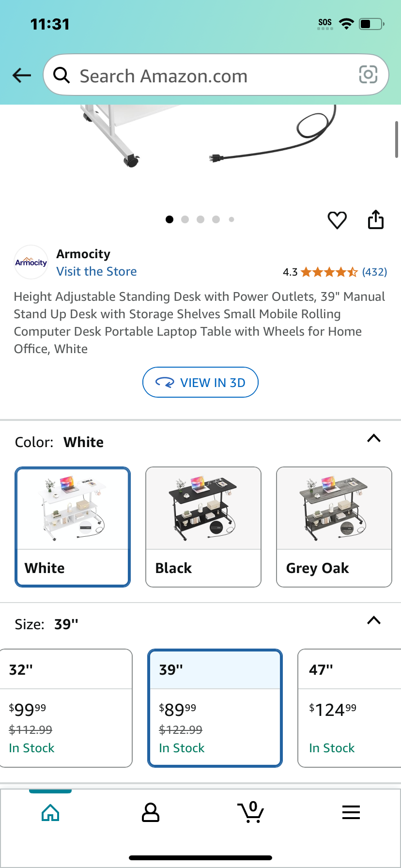Screen dimensions: 401x868
Task: Choose the White color option
Action: [x=73, y=527]
